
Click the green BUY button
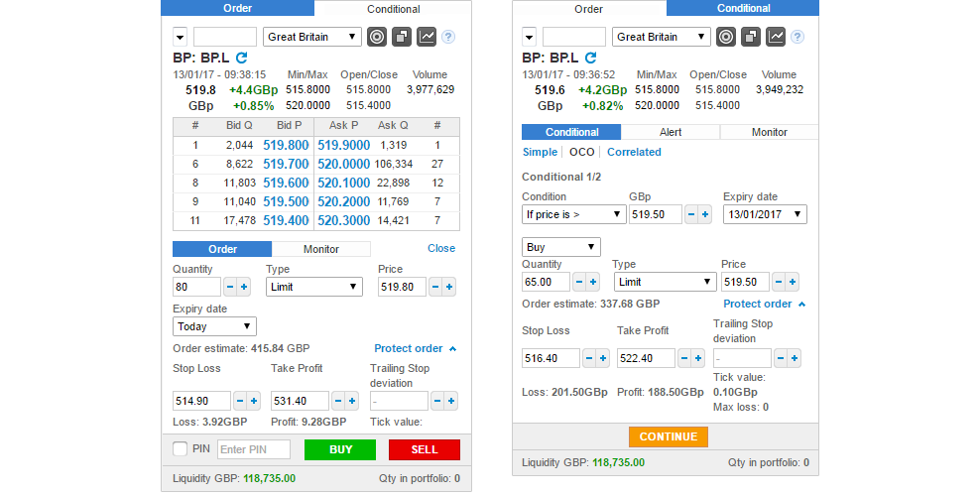(x=340, y=449)
